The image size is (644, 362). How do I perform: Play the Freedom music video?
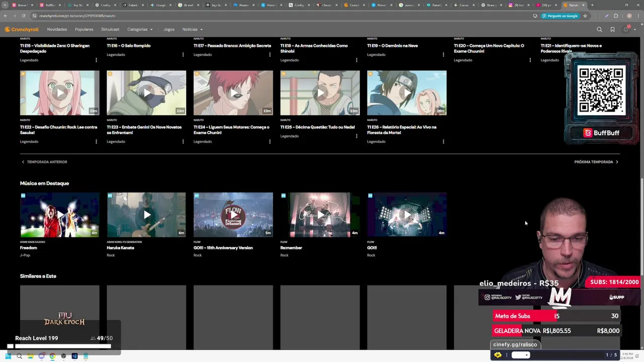tap(60, 215)
